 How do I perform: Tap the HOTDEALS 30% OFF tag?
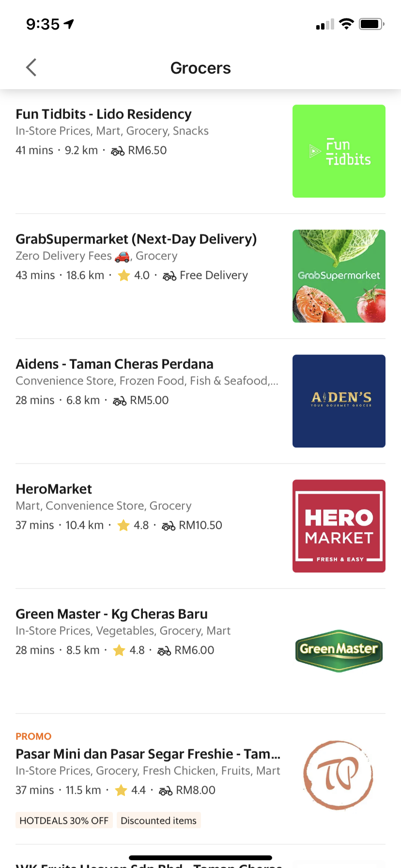pyautogui.click(x=64, y=821)
